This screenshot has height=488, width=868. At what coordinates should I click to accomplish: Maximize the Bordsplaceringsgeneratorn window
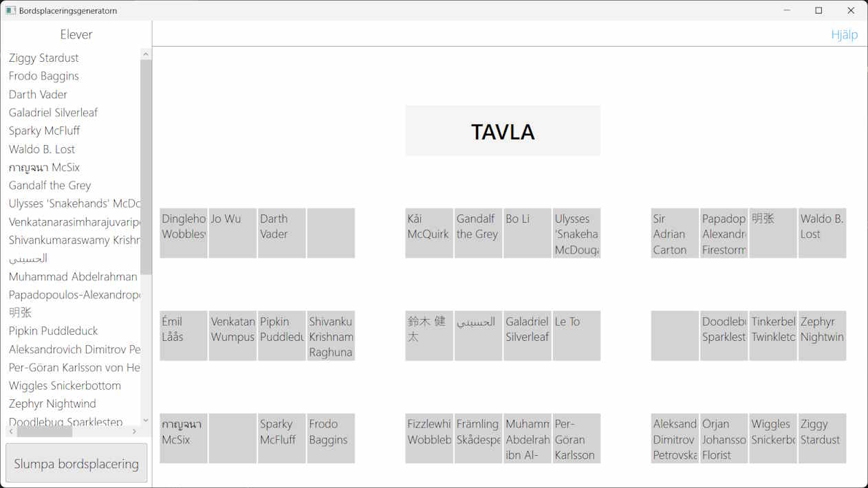818,10
